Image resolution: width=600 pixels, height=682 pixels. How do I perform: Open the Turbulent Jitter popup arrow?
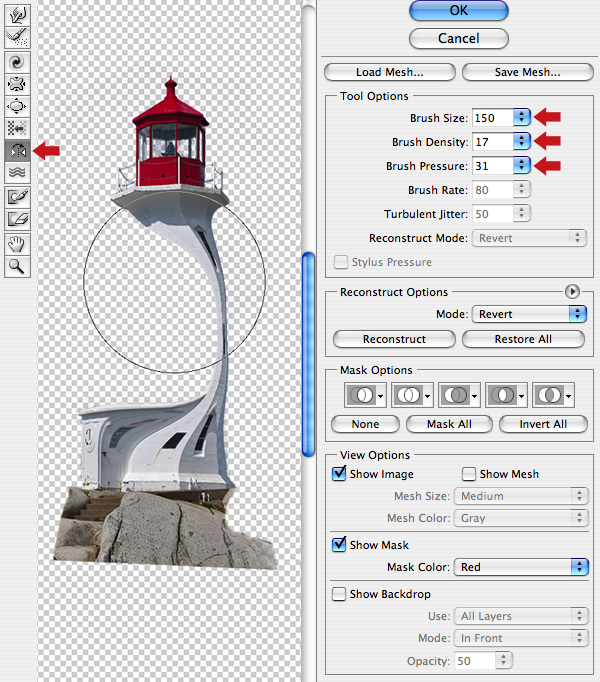pos(522,213)
